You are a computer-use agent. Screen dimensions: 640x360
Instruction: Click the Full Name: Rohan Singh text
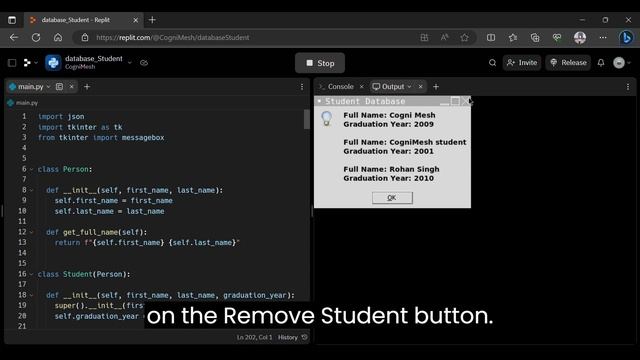click(x=391, y=169)
